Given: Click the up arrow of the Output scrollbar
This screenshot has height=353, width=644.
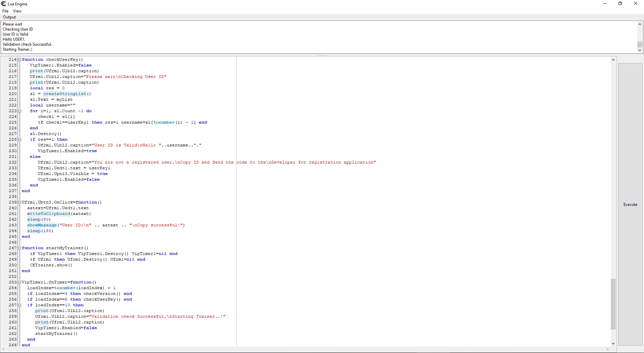Looking at the screenshot, I should [640, 24].
